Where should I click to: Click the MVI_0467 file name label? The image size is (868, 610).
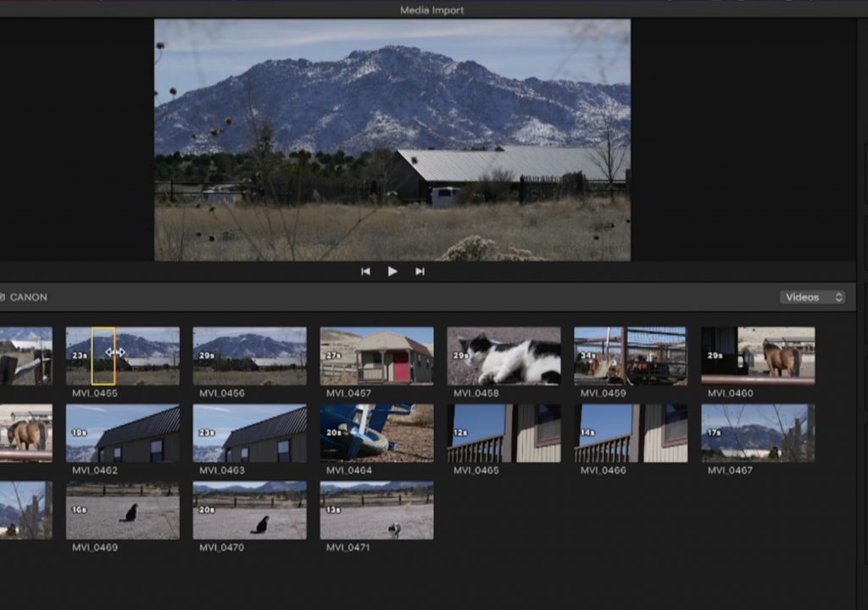[x=730, y=470]
